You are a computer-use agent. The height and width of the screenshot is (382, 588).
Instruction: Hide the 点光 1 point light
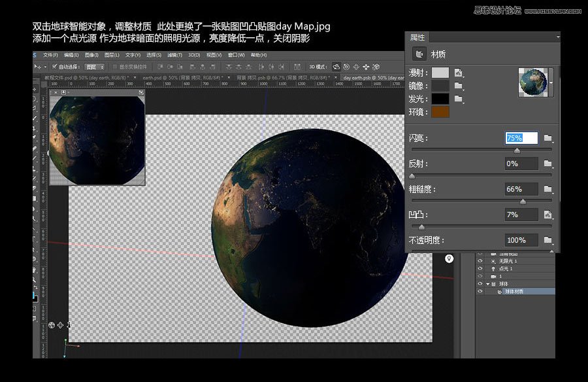coord(480,269)
